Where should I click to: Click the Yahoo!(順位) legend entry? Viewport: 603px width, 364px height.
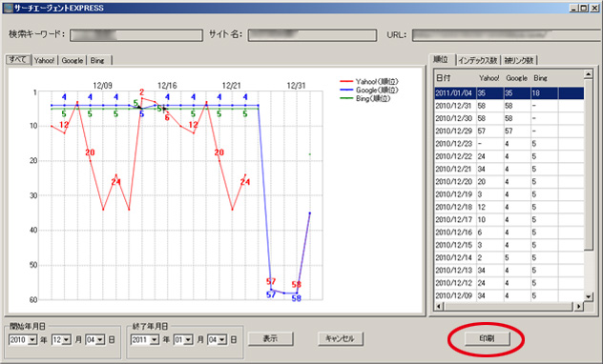369,81
